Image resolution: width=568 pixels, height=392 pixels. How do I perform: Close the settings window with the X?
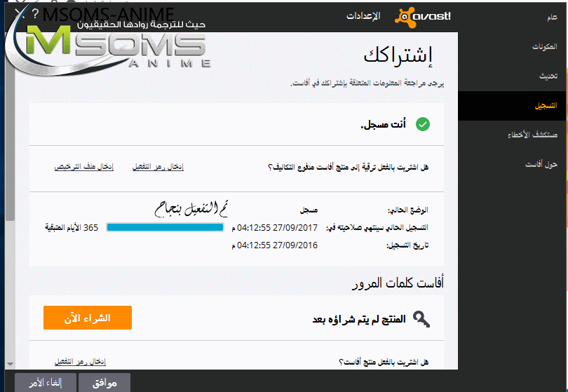18,13
